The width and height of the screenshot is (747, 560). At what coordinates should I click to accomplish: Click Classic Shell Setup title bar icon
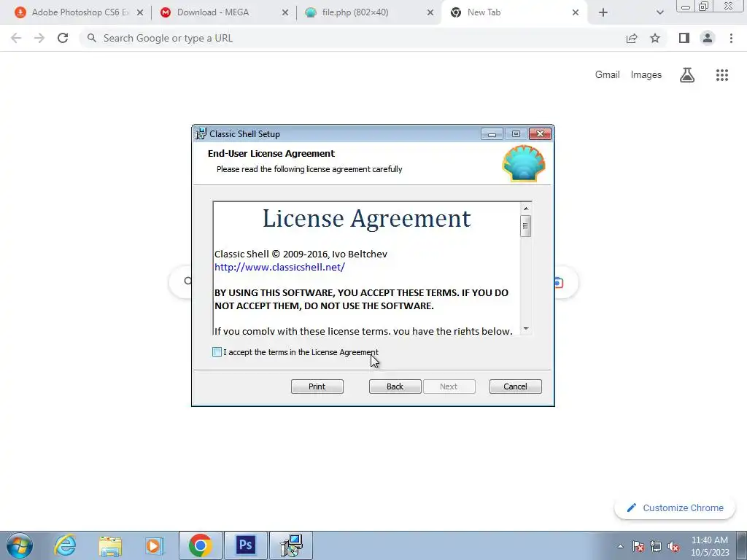pyautogui.click(x=201, y=134)
